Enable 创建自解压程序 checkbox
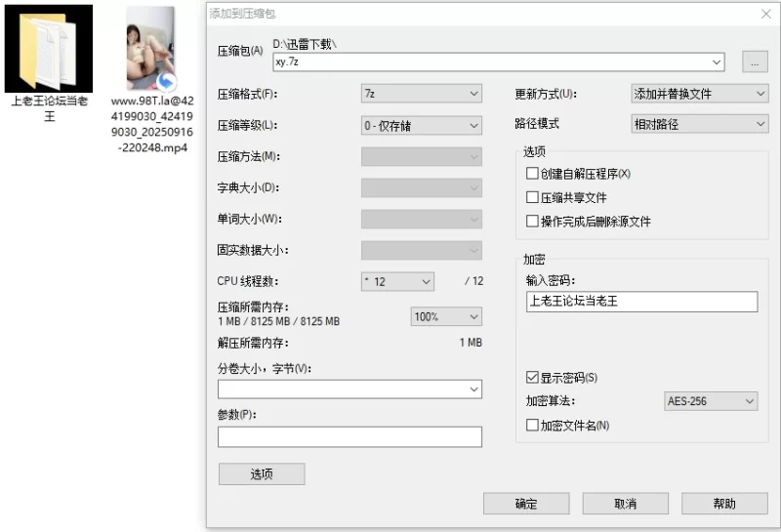 pyautogui.click(x=532, y=174)
